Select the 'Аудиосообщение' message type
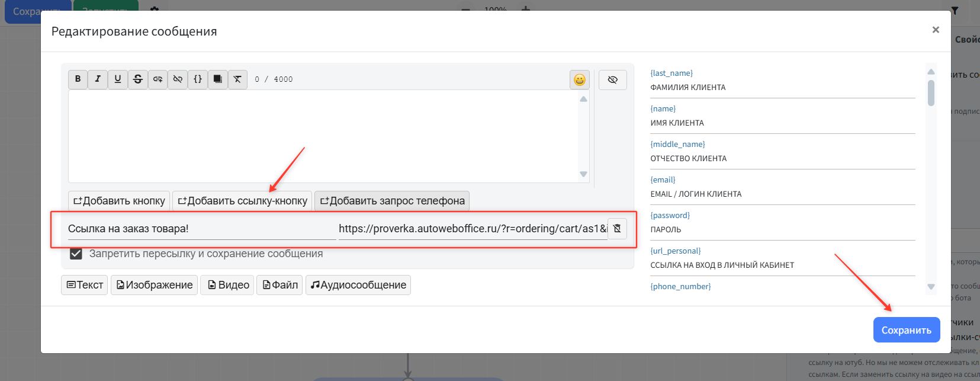This screenshot has width=980, height=381. pyautogui.click(x=358, y=285)
